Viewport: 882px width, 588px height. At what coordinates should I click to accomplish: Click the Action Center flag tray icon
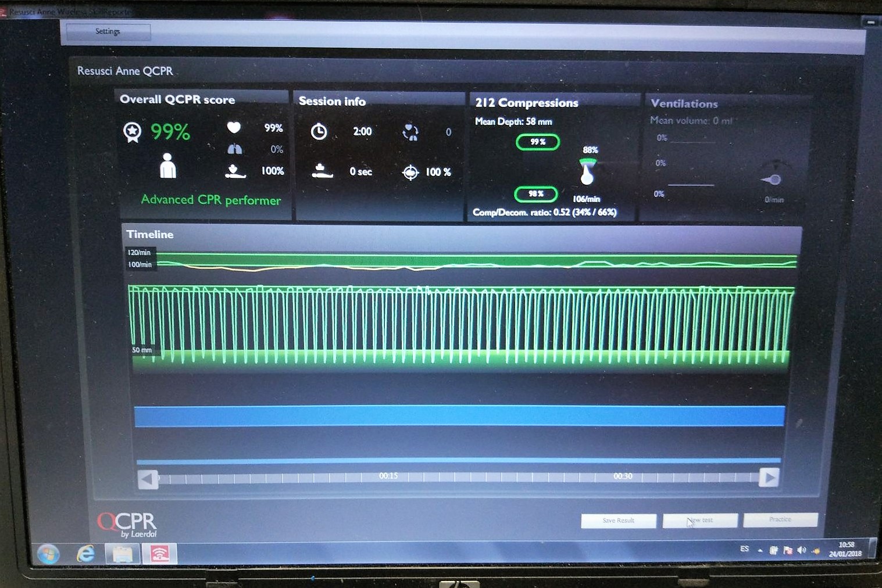pyautogui.click(x=788, y=550)
